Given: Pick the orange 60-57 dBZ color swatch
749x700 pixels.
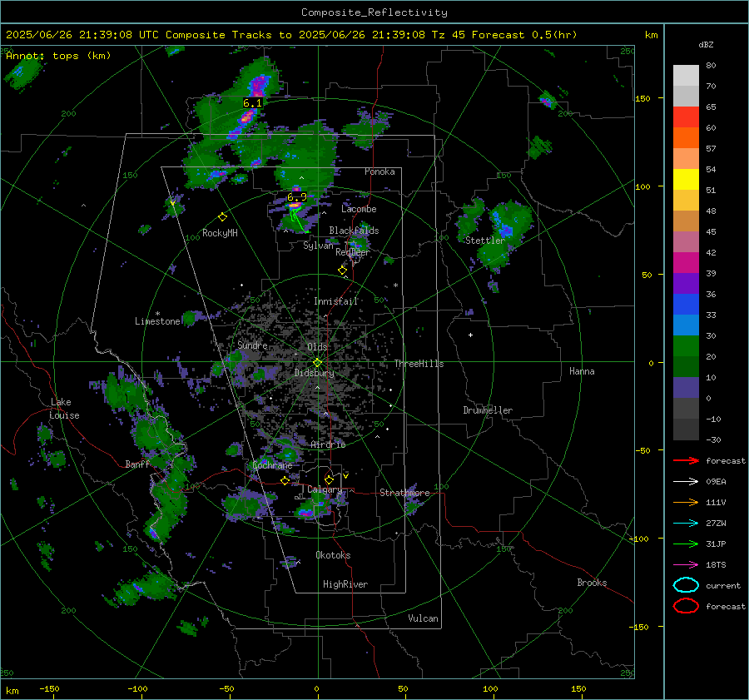Looking at the screenshot, I should 686,138.
